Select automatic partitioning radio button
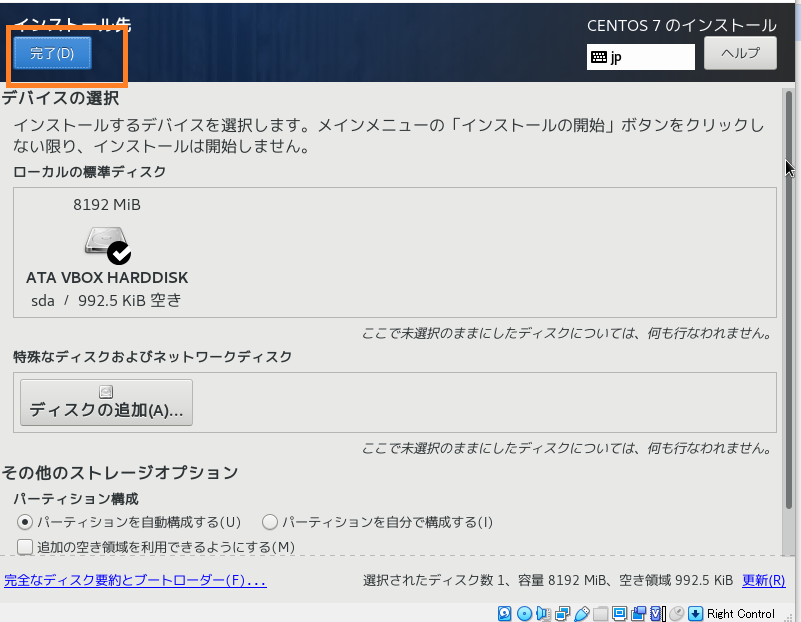The height and width of the screenshot is (622, 801). click(25, 522)
